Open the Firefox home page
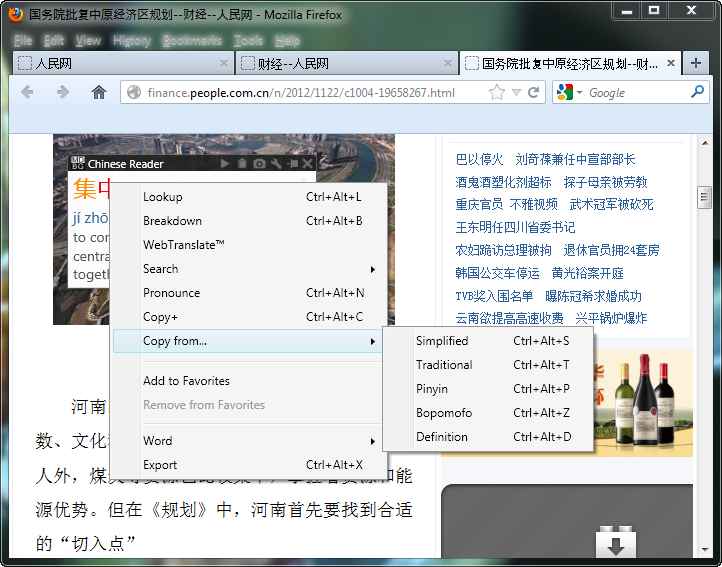722x567 pixels. click(x=99, y=93)
